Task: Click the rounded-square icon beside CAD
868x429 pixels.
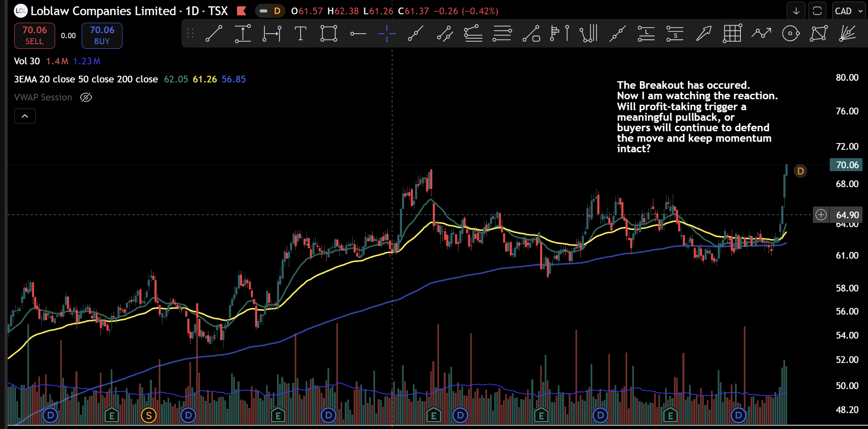Action: (817, 11)
